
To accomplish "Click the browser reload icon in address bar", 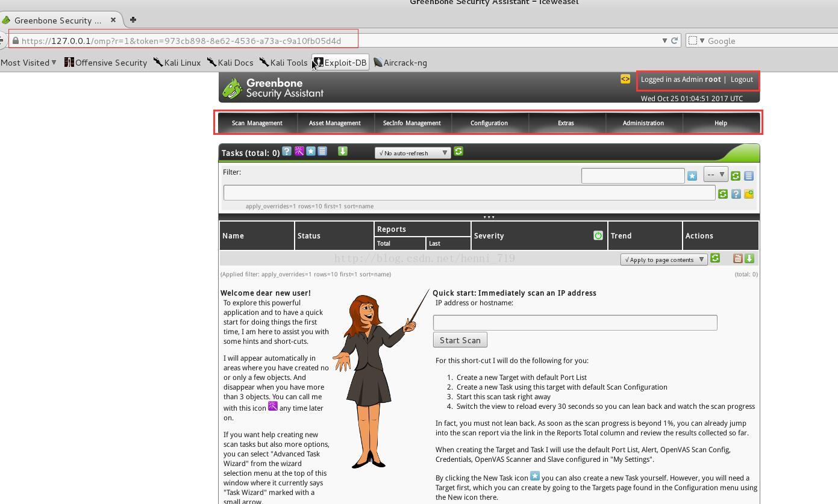I will pos(675,40).
